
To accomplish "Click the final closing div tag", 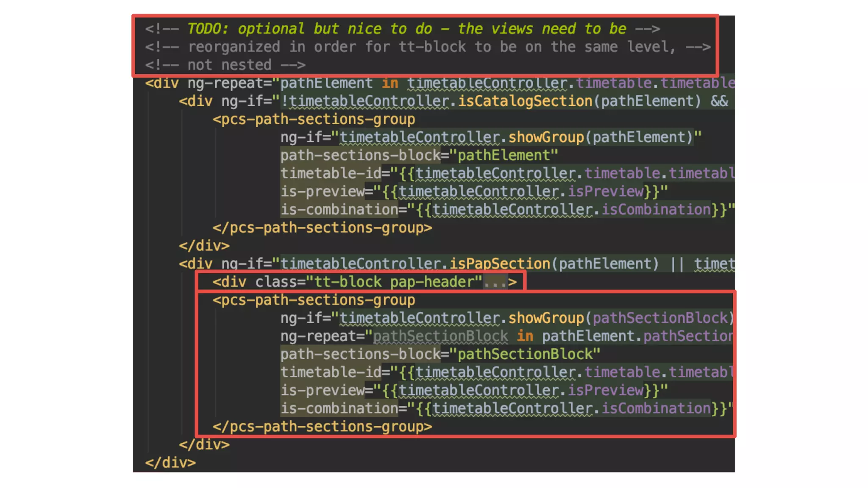I will pos(170,463).
